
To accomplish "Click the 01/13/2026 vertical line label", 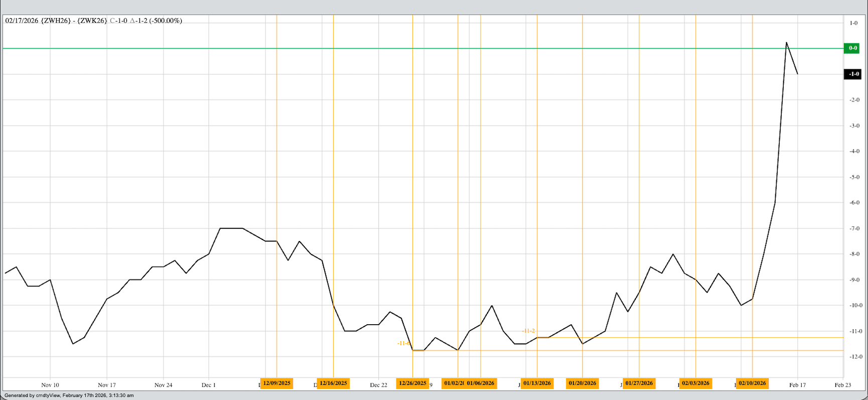I will tap(537, 383).
